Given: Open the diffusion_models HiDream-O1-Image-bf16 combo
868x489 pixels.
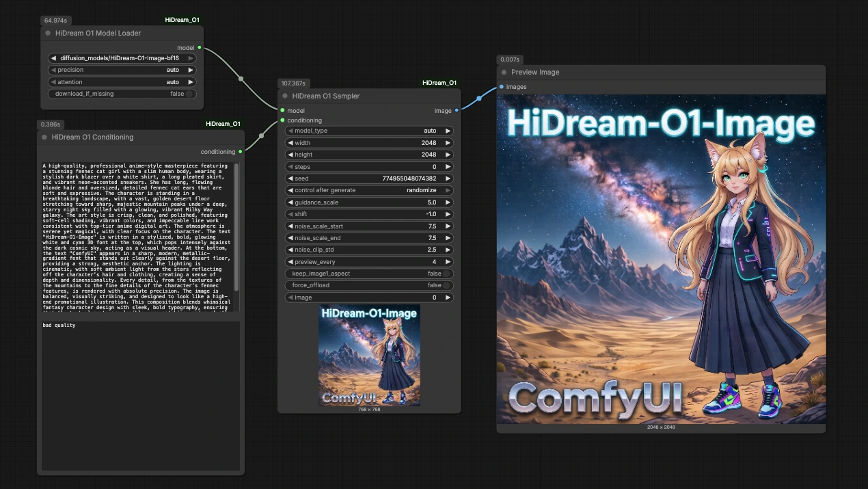Looking at the screenshot, I should point(122,58).
